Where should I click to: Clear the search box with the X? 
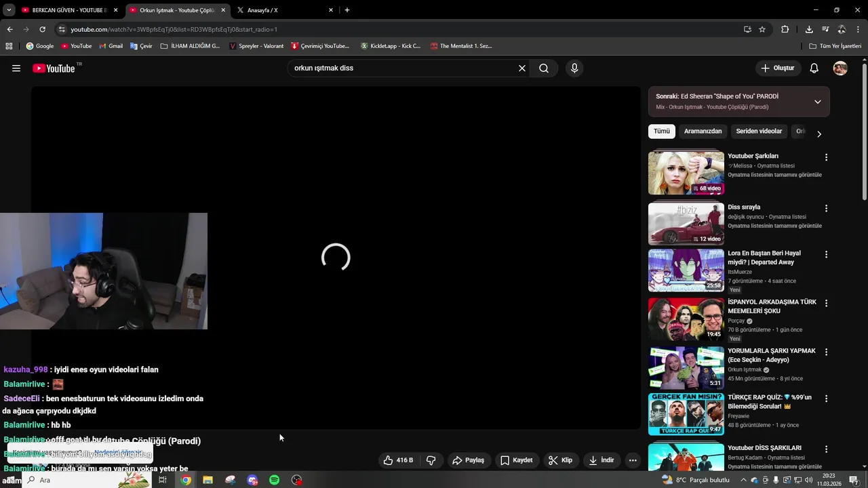point(522,68)
